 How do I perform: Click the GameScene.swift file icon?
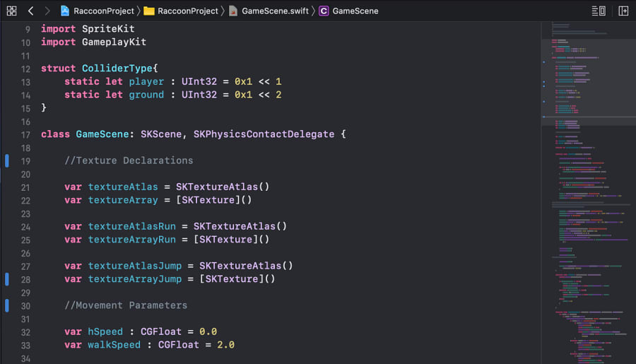[x=233, y=11]
